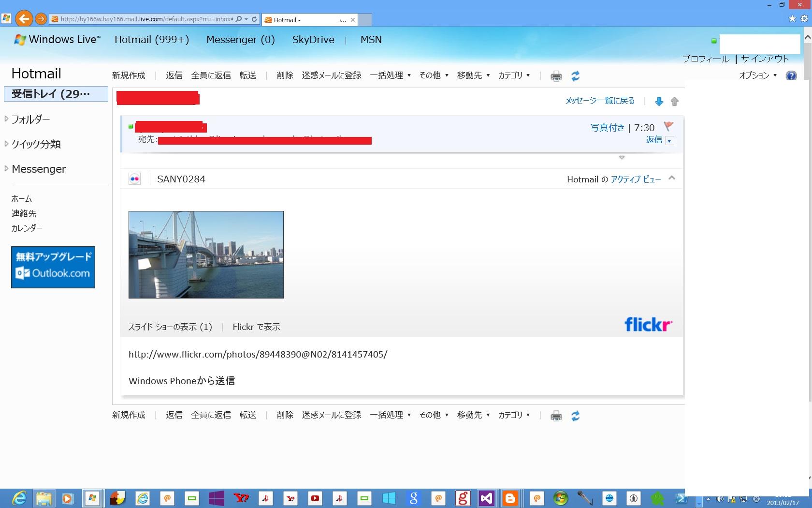Expand the Messenger section in sidebar
This screenshot has height=508, width=812.
(x=7, y=168)
